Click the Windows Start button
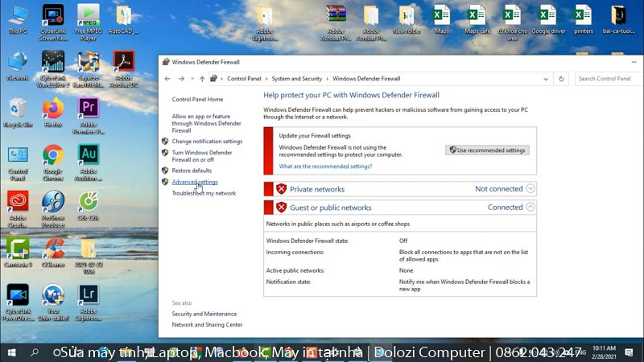This screenshot has width=644, height=362. 11,352
